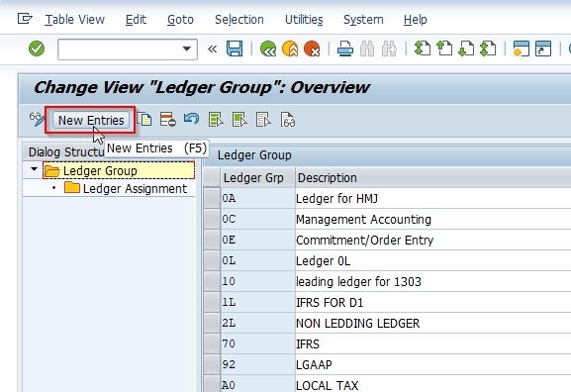Viewport: 571px width, 392px height.
Task: Click the Find binoculars icon
Action: (x=367, y=49)
